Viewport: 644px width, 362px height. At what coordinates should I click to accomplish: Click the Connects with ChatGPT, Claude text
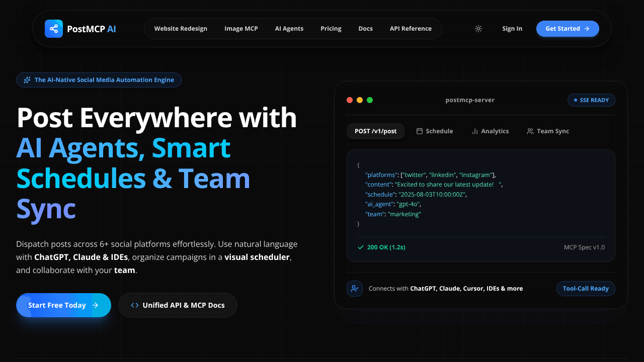446,289
